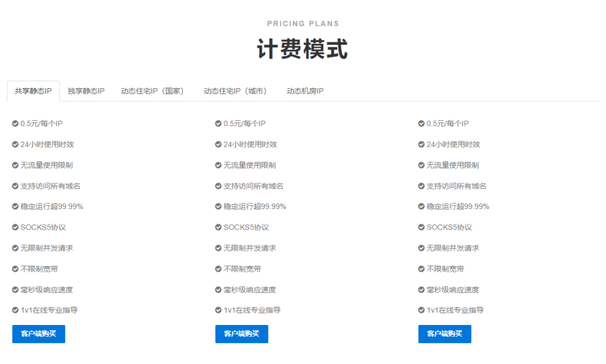Switch to the 动态机房IP tab
This screenshot has height=364, width=606.
[305, 91]
